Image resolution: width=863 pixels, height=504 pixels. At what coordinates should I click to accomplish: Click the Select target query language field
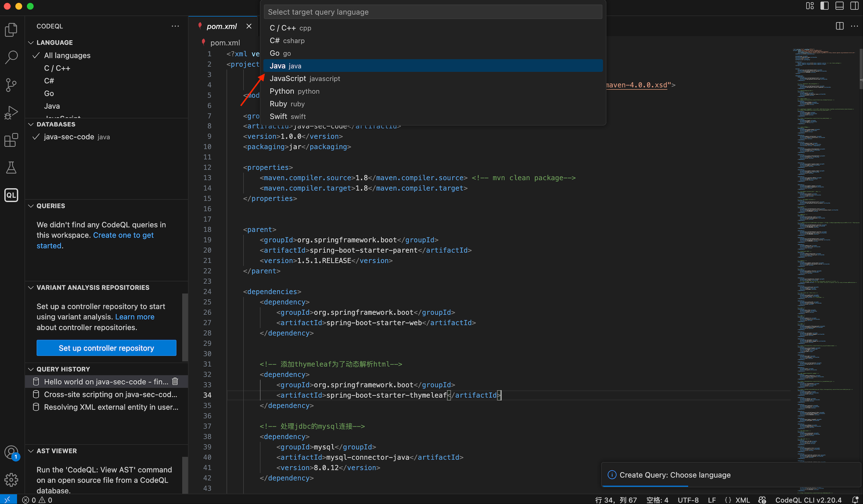433,12
